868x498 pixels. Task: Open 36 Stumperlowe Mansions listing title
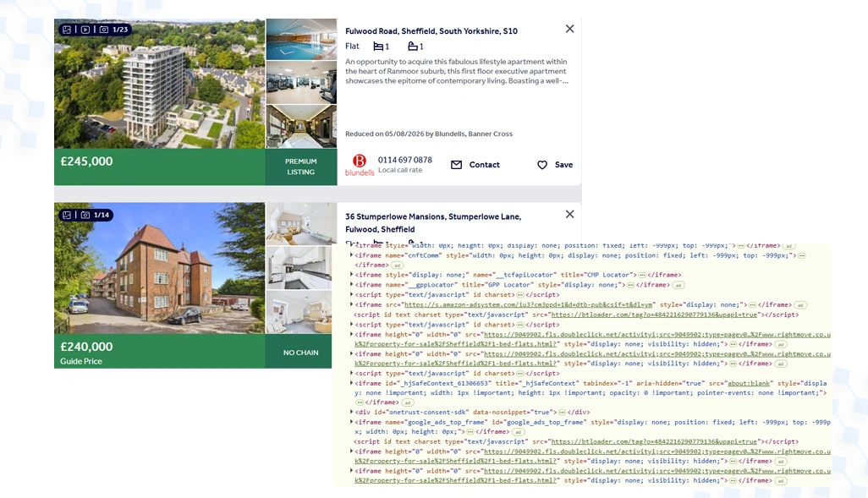433,223
